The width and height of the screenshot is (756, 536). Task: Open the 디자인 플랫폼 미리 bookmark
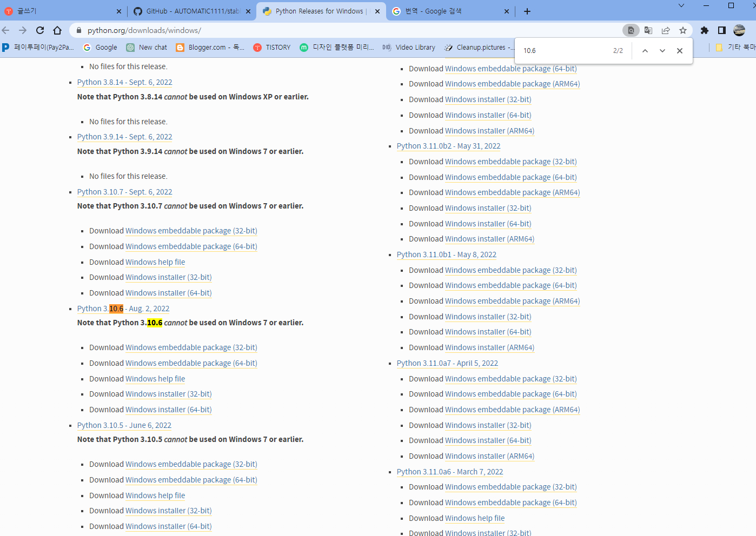337,48
